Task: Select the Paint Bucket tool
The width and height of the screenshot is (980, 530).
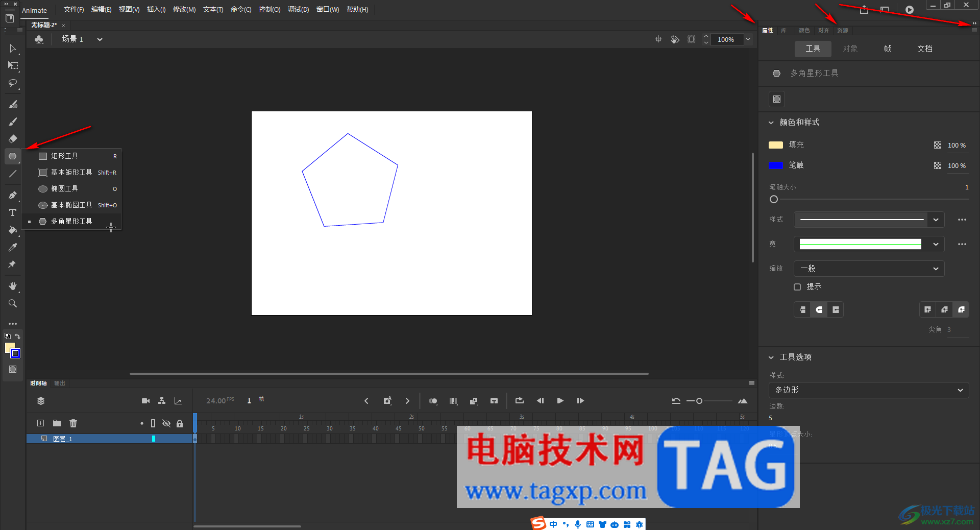Action: pos(13,230)
